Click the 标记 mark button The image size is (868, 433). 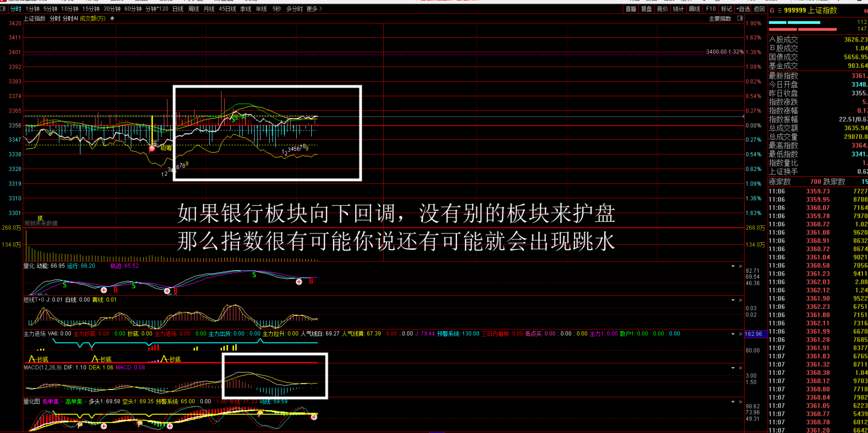727,9
